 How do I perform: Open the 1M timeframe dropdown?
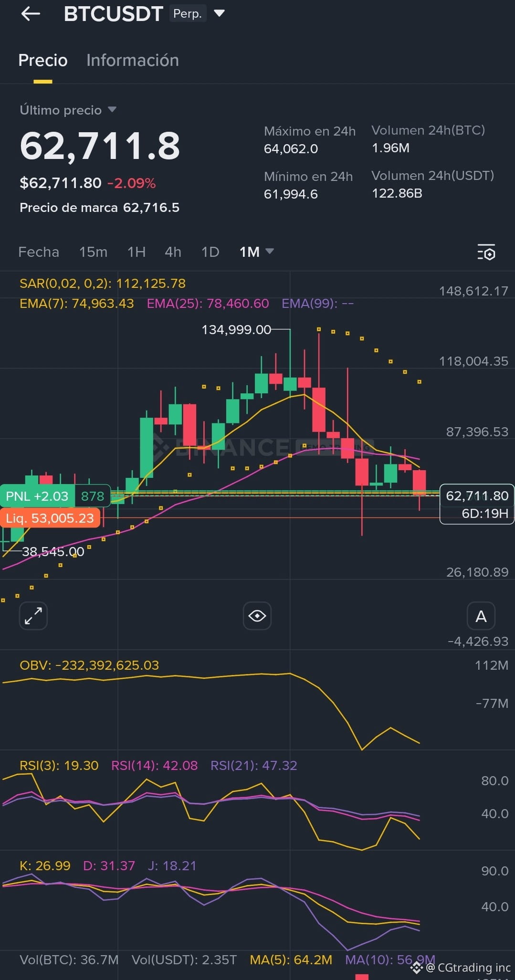coord(256,252)
